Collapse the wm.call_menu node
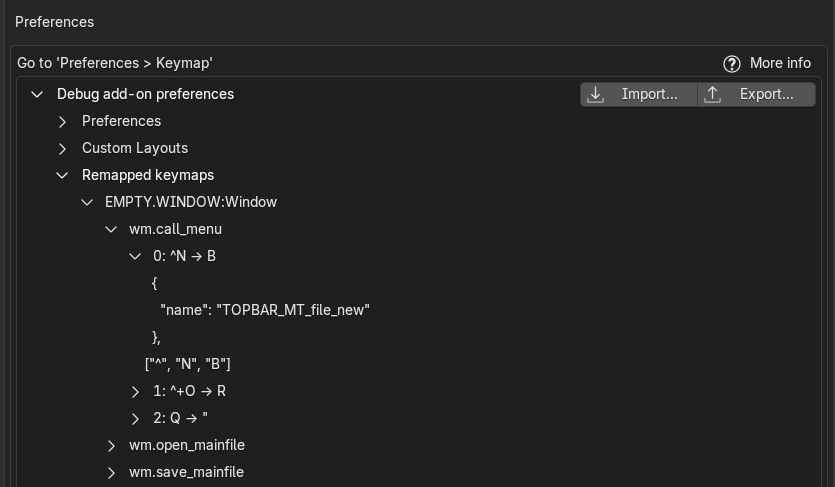835x487 pixels. tap(111, 230)
